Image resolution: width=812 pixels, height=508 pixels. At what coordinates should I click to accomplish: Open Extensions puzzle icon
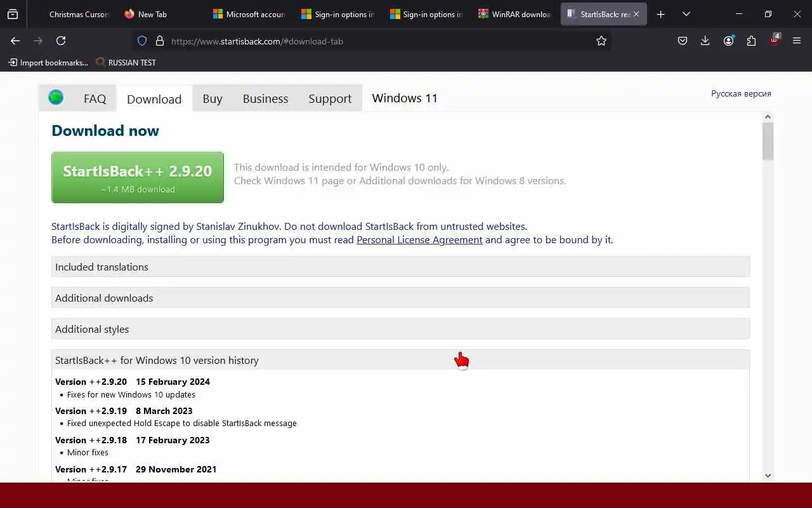click(751, 41)
